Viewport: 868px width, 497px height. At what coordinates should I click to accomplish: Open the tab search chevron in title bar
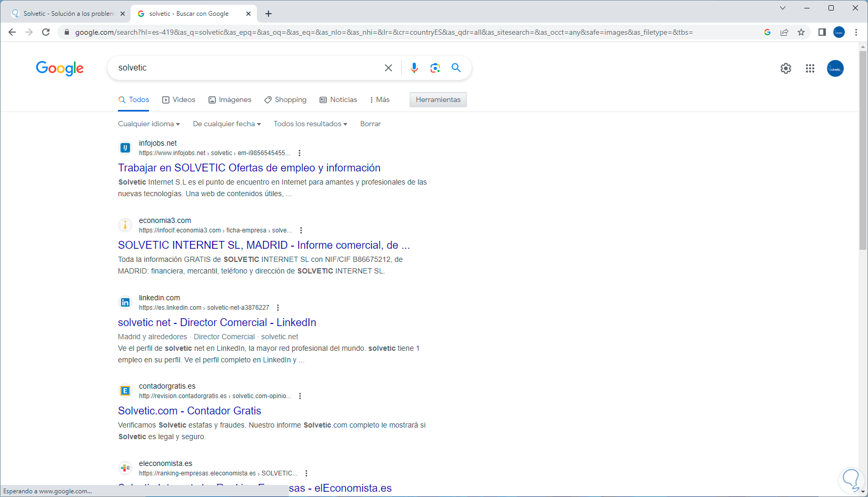(x=783, y=8)
